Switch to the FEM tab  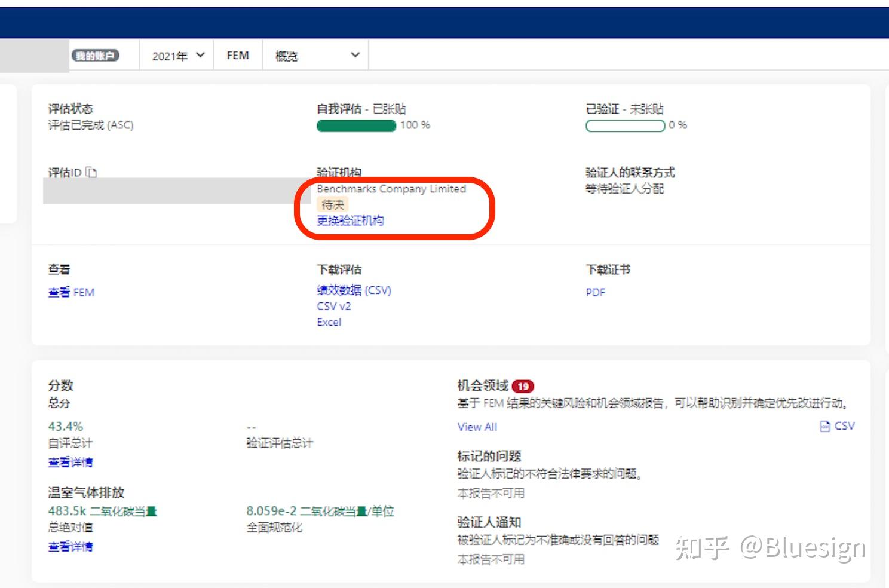[237, 55]
